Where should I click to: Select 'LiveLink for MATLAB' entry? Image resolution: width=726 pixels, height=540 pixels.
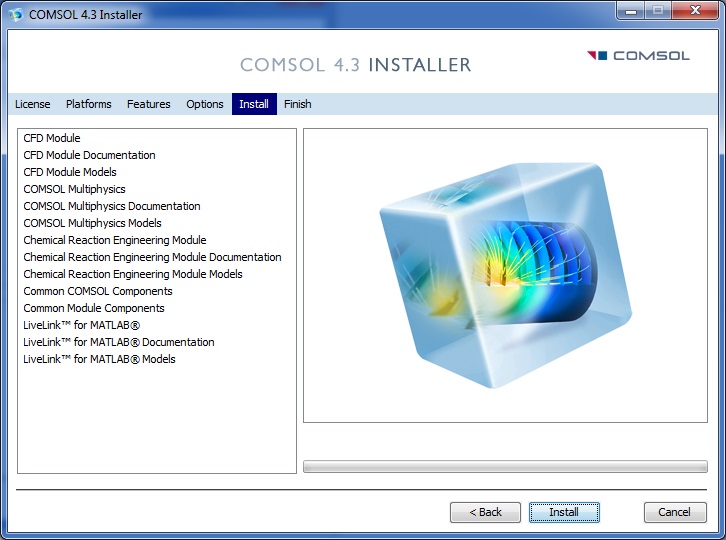point(81,325)
